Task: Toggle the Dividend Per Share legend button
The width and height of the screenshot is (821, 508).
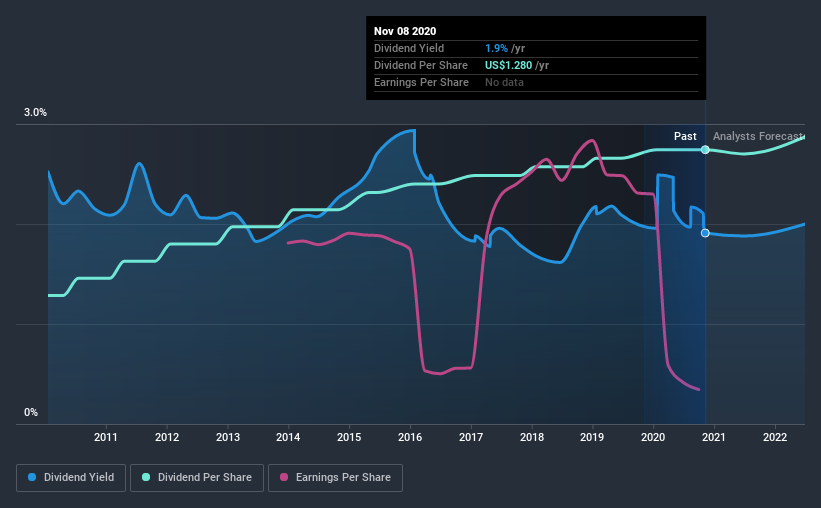Action: click(197, 478)
